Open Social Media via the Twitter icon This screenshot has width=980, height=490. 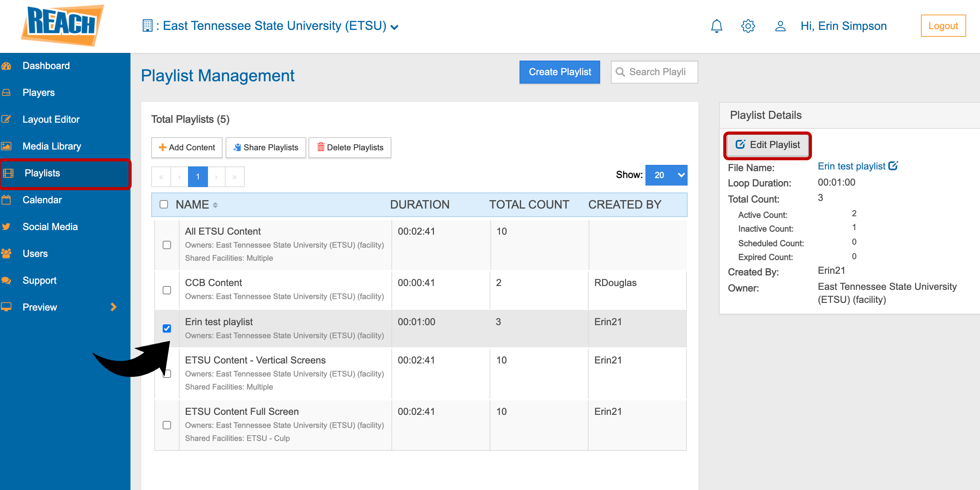click(x=8, y=226)
